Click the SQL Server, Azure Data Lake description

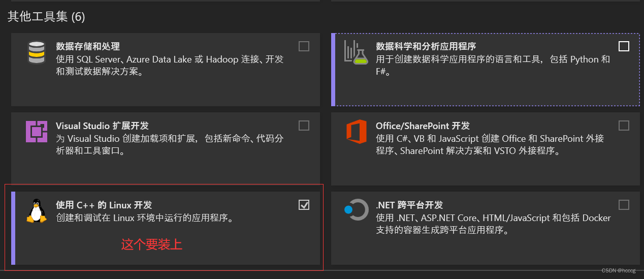pyautogui.click(x=170, y=66)
